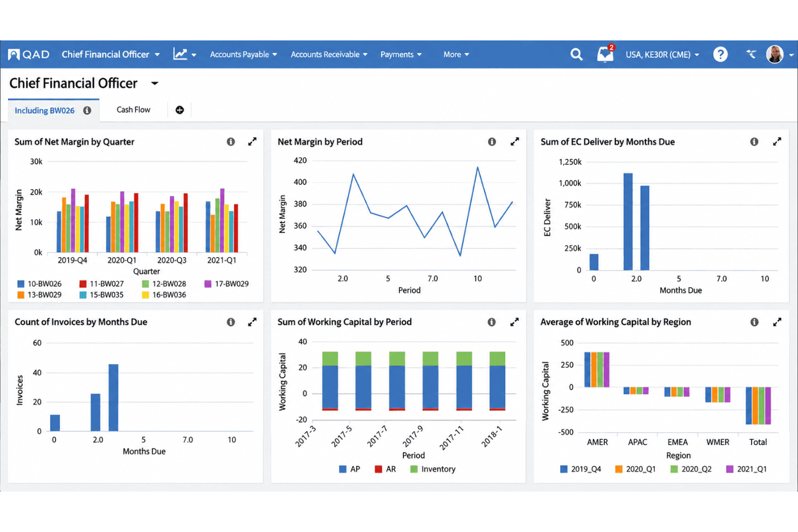Image resolution: width=798 pixels, height=532 pixels.
Task: Open Payments menu
Action: coord(401,54)
